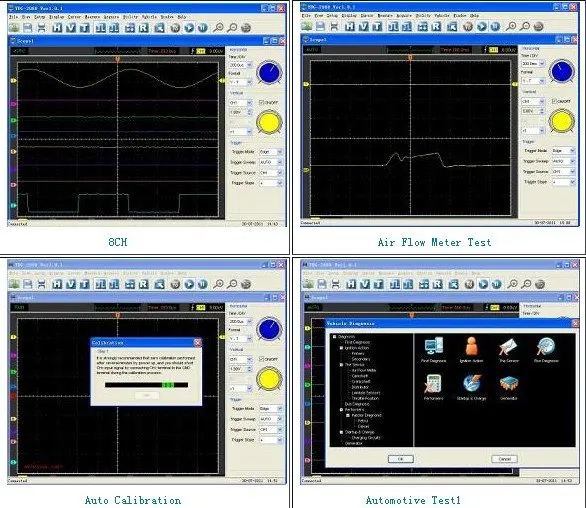Image resolution: width=586 pixels, height=508 pixels.
Task: Click the V icon in the Auto Calibration window
Action: point(71,284)
